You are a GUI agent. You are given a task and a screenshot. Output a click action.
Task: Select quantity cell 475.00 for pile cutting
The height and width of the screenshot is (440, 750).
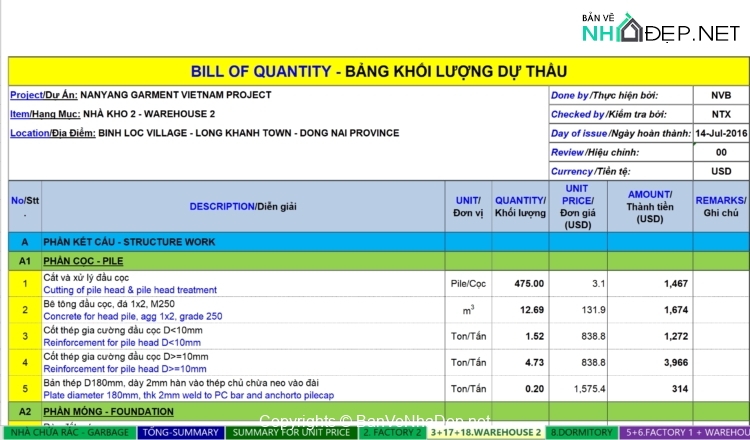click(x=519, y=284)
